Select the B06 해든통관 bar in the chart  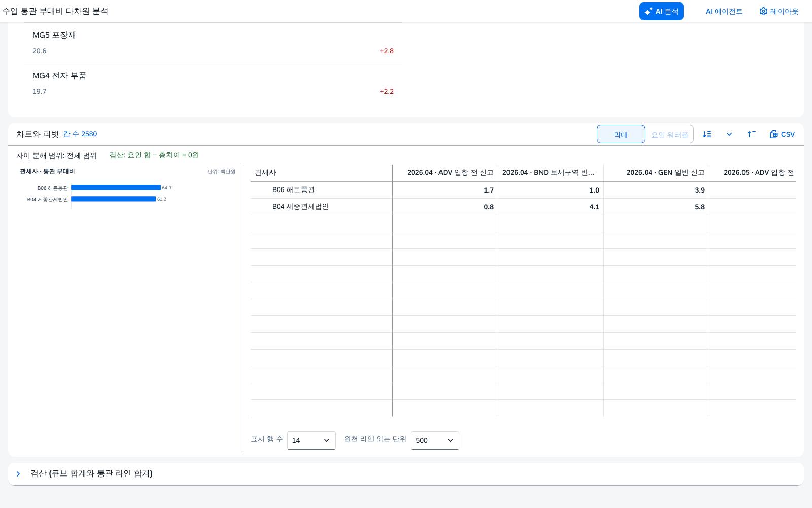(x=116, y=188)
